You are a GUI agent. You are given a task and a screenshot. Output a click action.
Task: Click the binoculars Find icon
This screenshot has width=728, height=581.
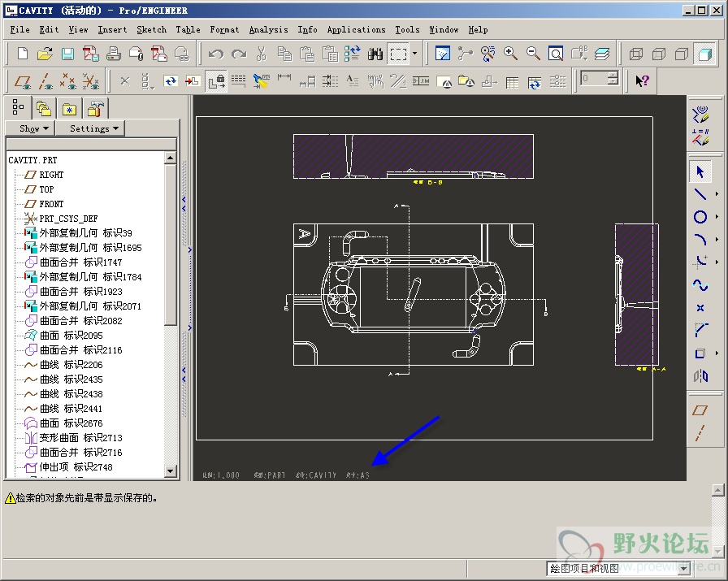(x=375, y=54)
